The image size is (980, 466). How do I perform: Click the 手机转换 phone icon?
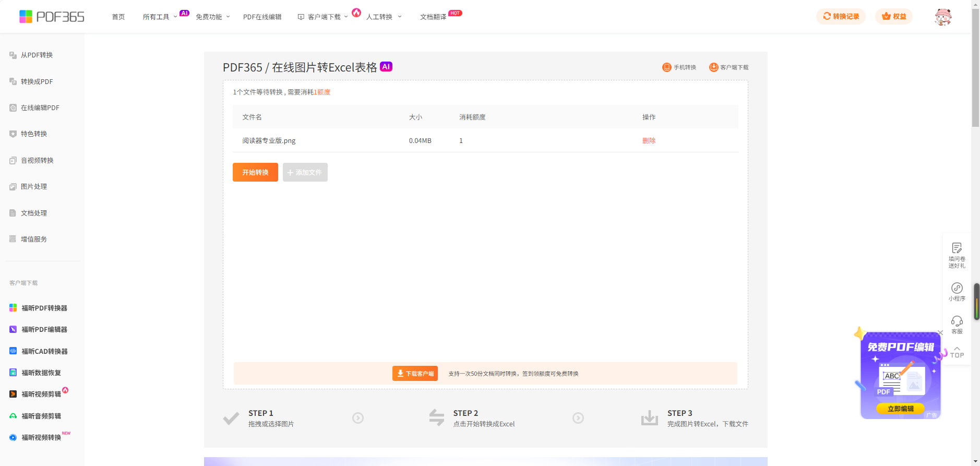point(667,67)
